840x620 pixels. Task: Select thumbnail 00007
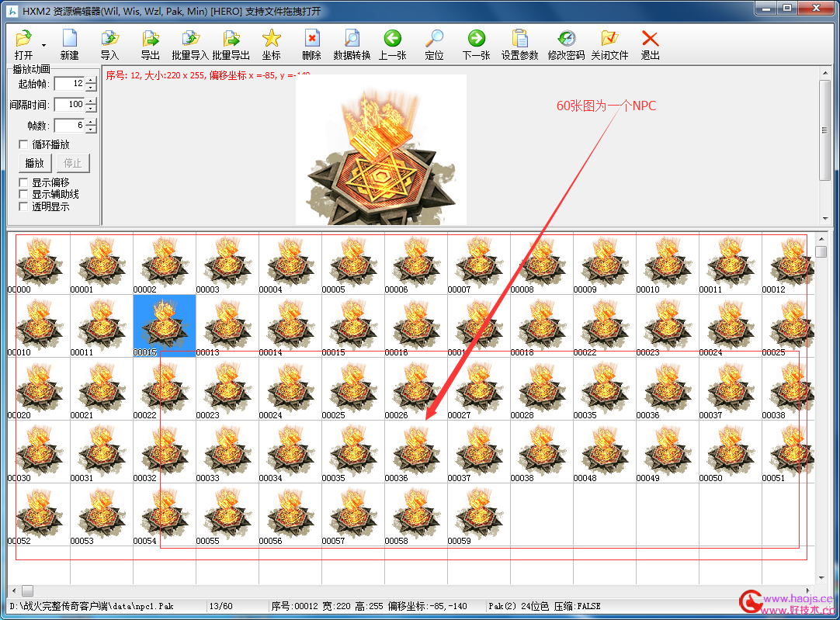tap(479, 263)
